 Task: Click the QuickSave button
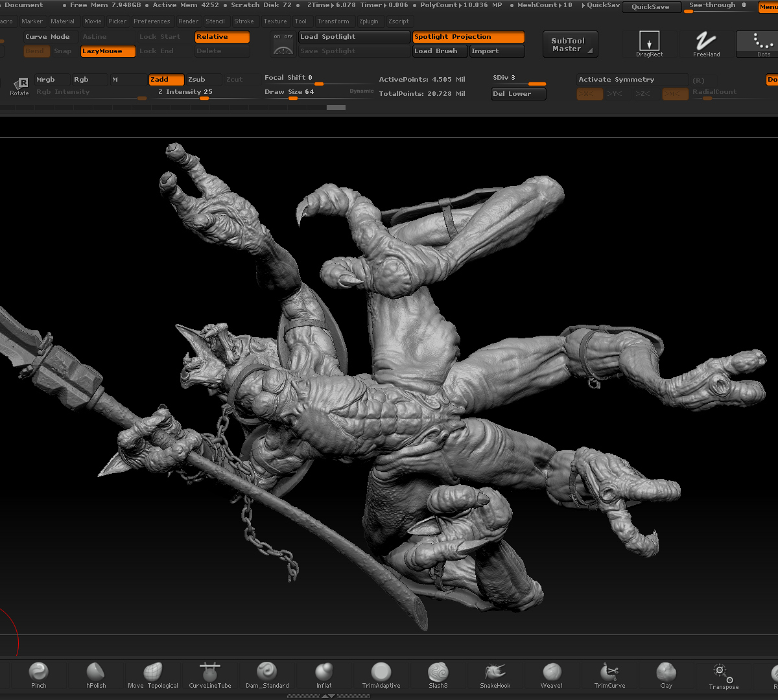click(x=652, y=7)
